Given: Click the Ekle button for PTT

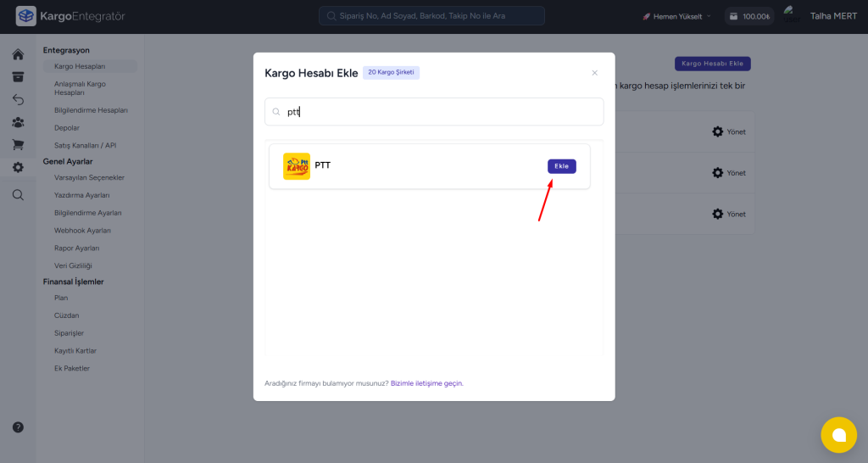Looking at the screenshot, I should pos(561,166).
